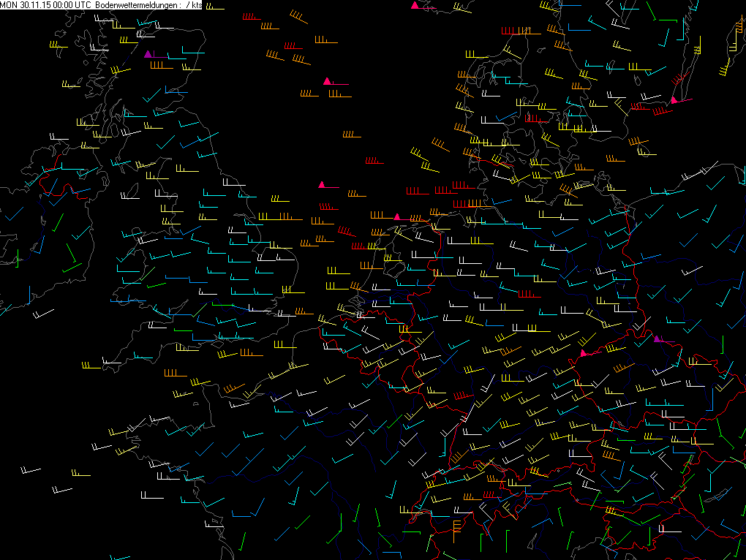Click the kts unit label
This screenshot has width=746, height=560.
(x=196, y=5)
